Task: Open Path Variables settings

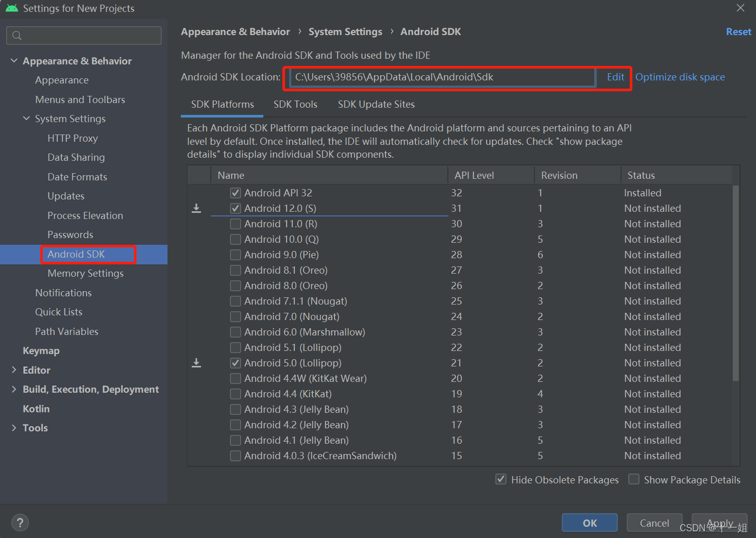Action: tap(66, 331)
